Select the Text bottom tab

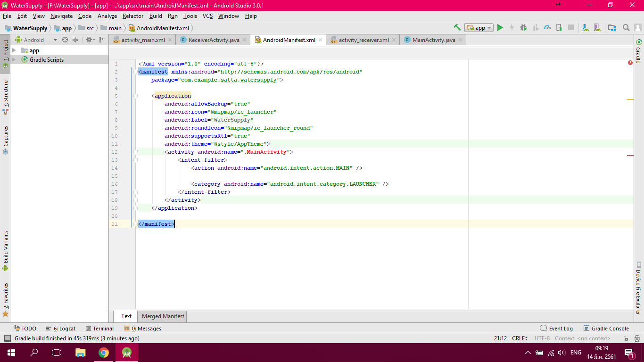[x=126, y=316]
